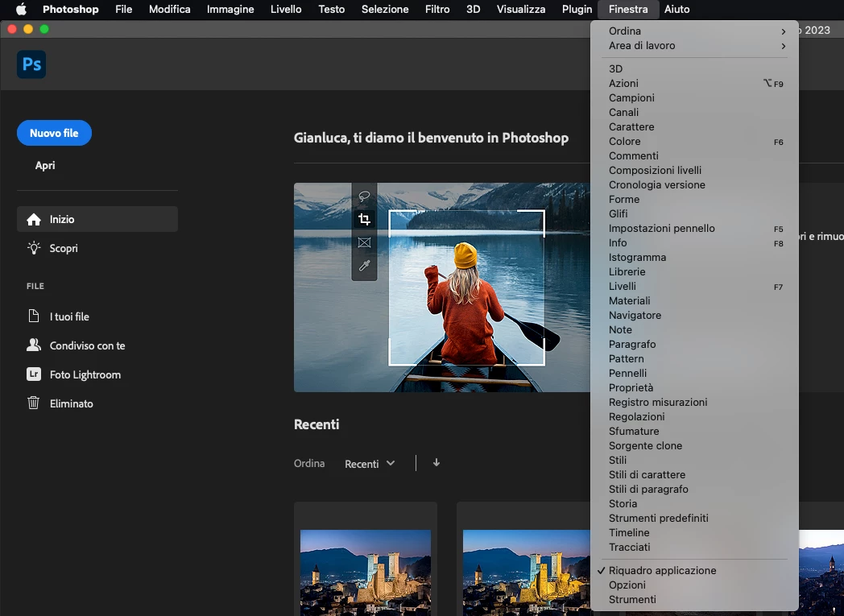Go to Inizio section
This screenshot has width=844, height=616.
pyautogui.click(x=97, y=219)
